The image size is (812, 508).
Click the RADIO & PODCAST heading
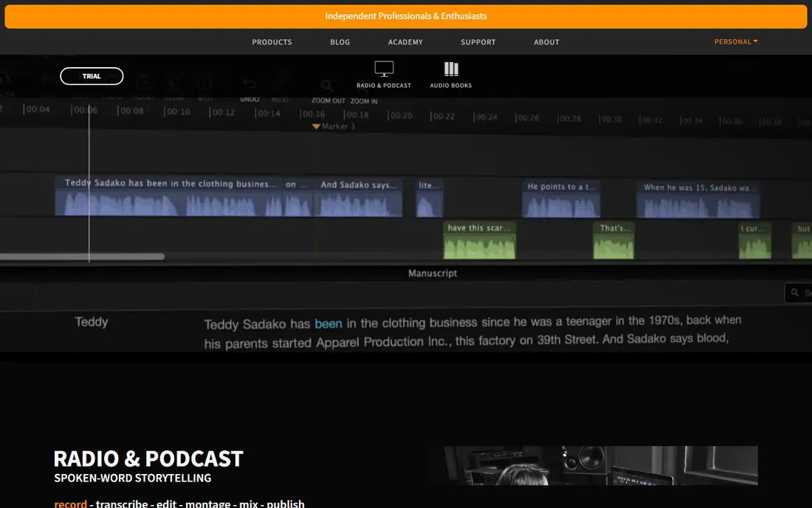click(148, 459)
